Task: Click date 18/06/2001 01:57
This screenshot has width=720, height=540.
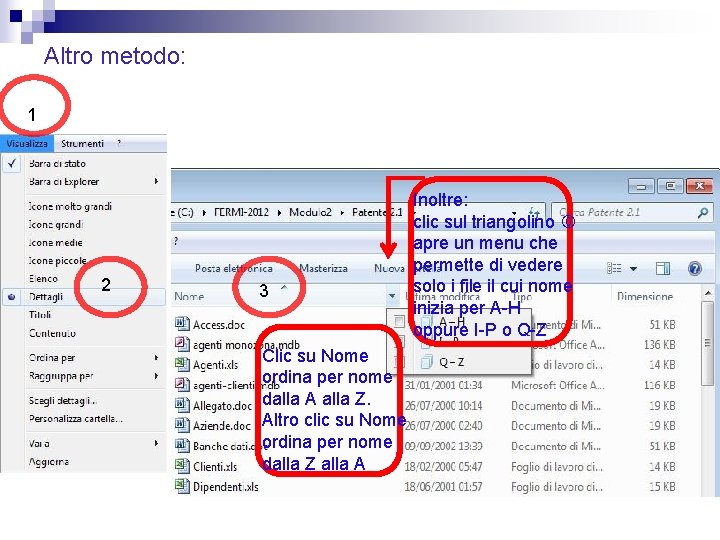Action: pyautogui.click(x=444, y=487)
